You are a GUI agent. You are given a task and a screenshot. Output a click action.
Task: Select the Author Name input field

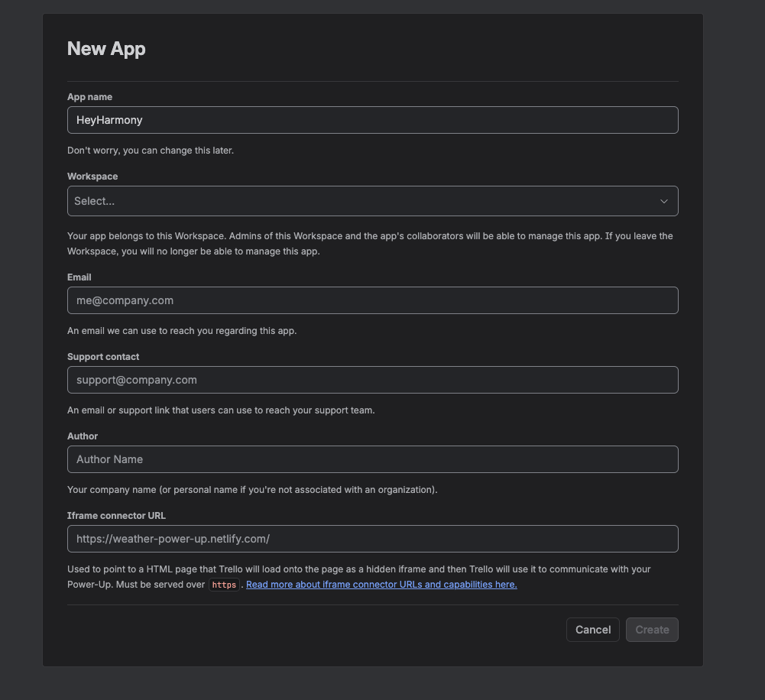point(372,459)
